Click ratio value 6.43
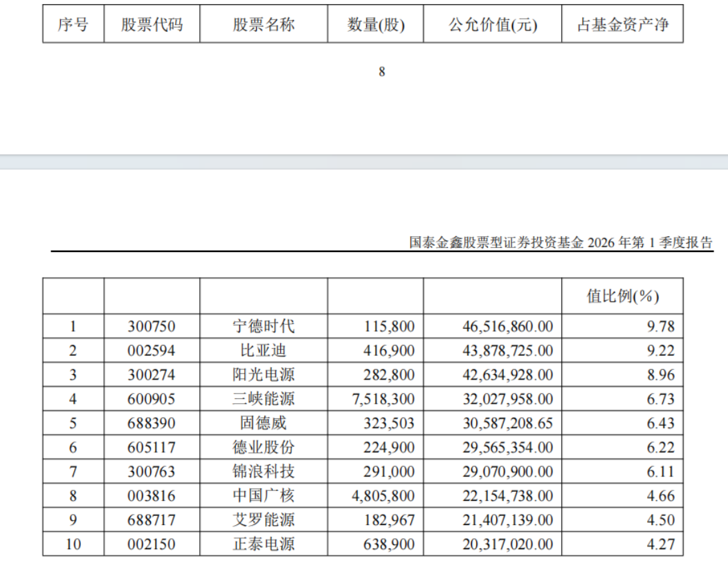Viewport: 728px width, 561px height. (661, 423)
